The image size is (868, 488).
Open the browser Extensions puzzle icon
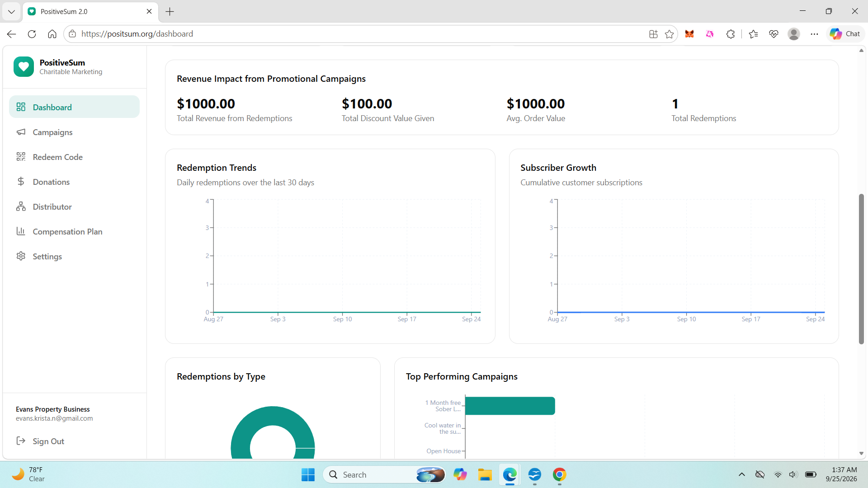(x=731, y=34)
